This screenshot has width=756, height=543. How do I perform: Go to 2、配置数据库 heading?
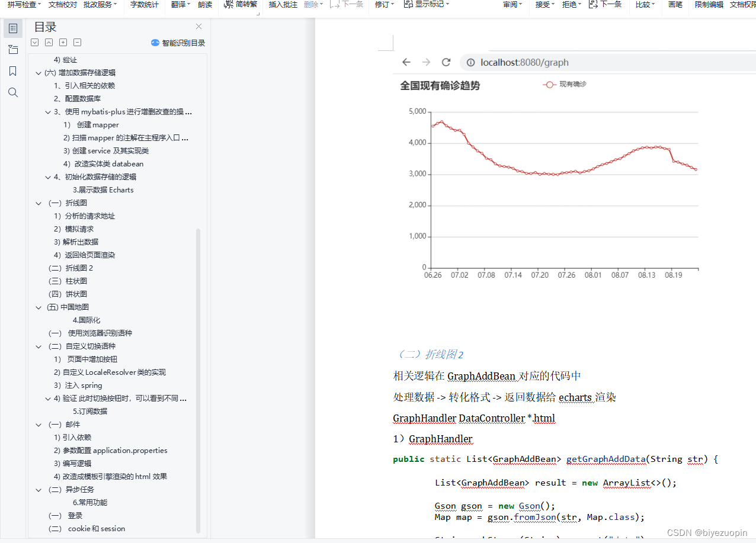click(x=77, y=99)
